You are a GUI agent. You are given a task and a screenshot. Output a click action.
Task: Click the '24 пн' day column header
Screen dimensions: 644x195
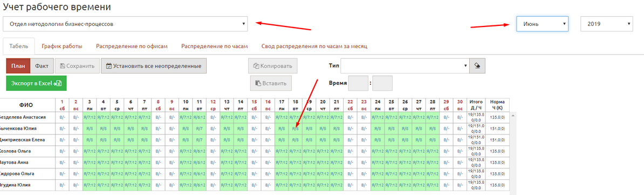(x=378, y=104)
